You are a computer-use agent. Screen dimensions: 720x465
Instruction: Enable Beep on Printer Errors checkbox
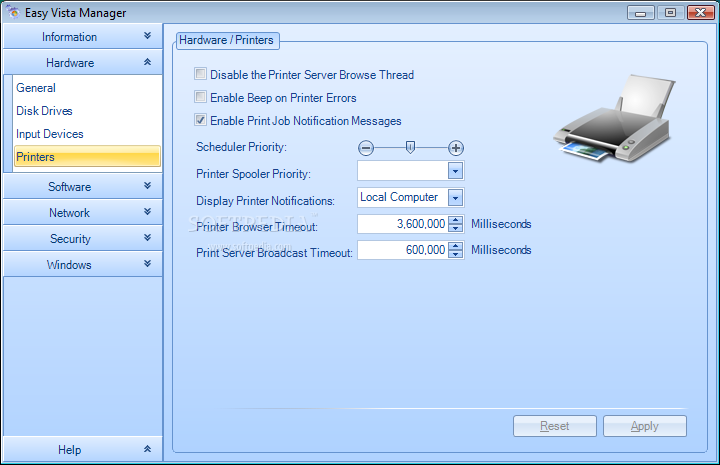(x=200, y=96)
